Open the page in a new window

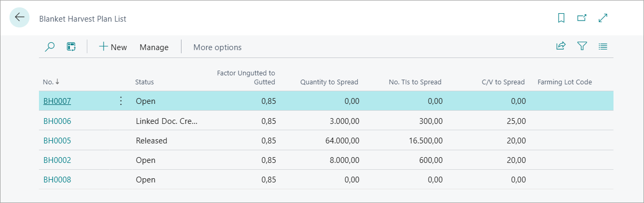click(582, 18)
